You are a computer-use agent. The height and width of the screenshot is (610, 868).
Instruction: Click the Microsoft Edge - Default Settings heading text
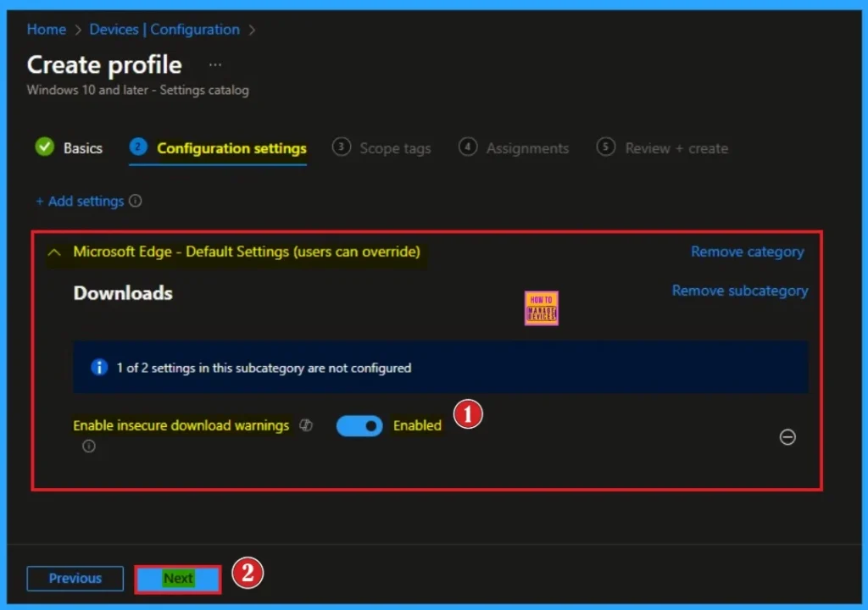click(x=247, y=252)
